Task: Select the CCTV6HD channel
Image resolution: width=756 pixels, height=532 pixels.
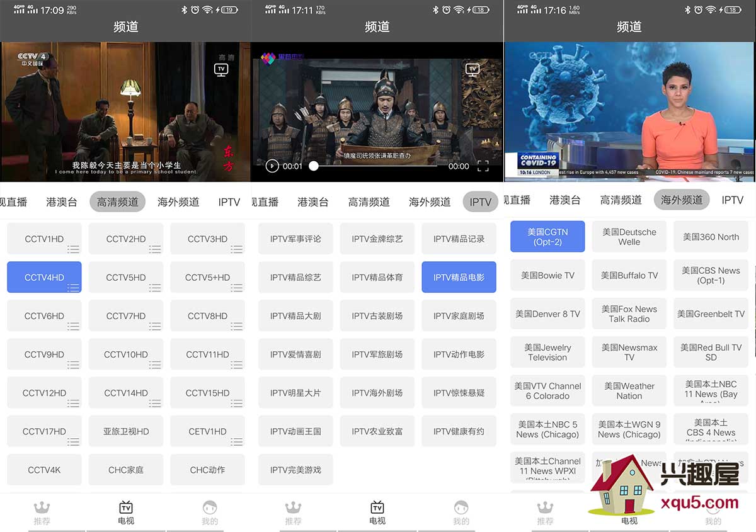Action: point(44,316)
